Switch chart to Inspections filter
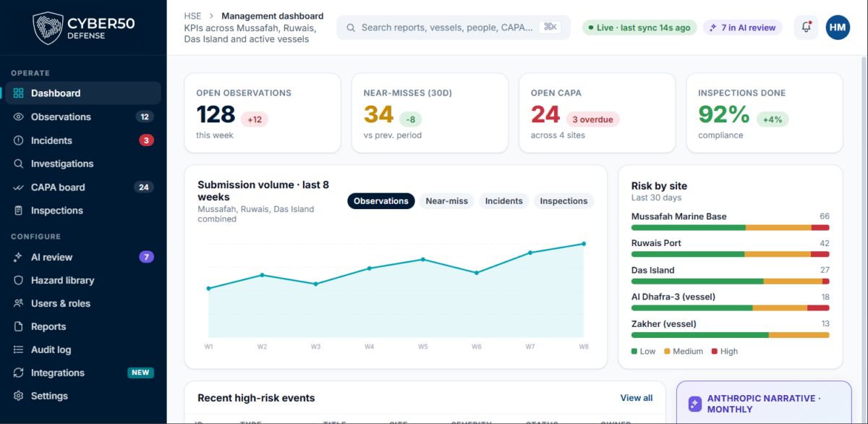The height and width of the screenshot is (424, 868). (563, 201)
